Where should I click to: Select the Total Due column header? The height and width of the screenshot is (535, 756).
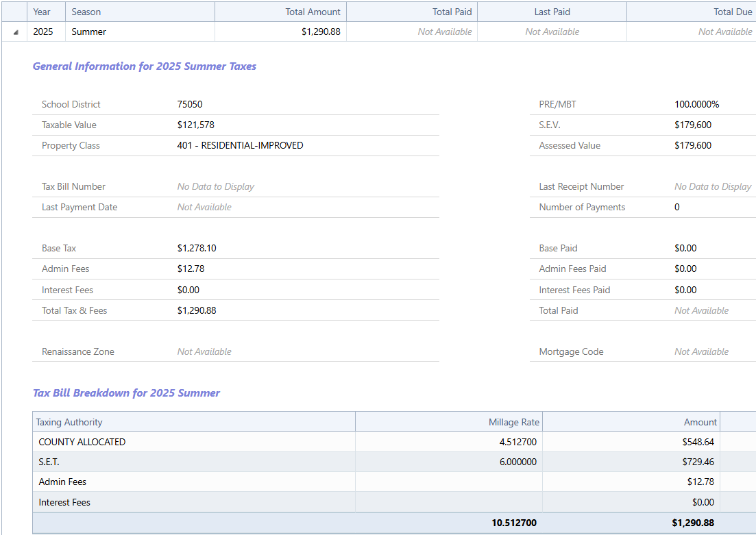coord(732,12)
